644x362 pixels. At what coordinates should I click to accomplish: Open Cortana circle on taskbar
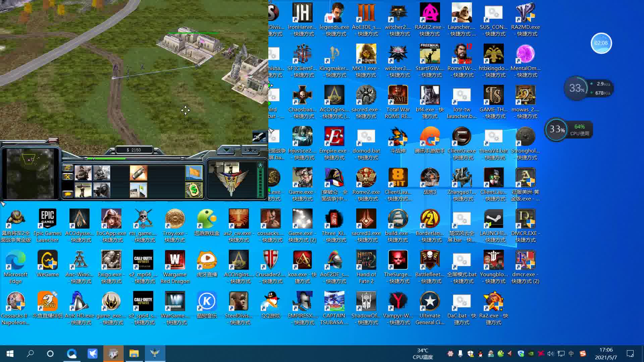click(50, 353)
